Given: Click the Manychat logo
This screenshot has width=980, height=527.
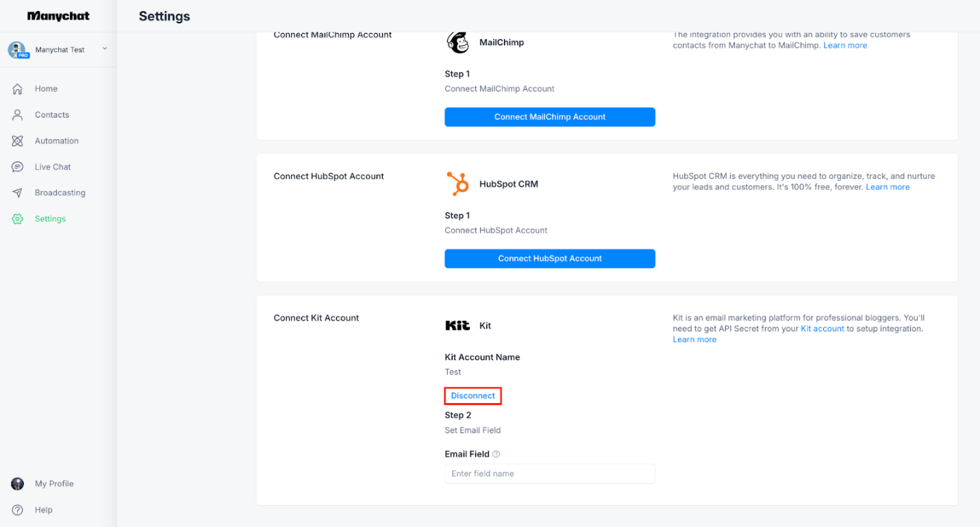Looking at the screenshot, I should [58, 16].
